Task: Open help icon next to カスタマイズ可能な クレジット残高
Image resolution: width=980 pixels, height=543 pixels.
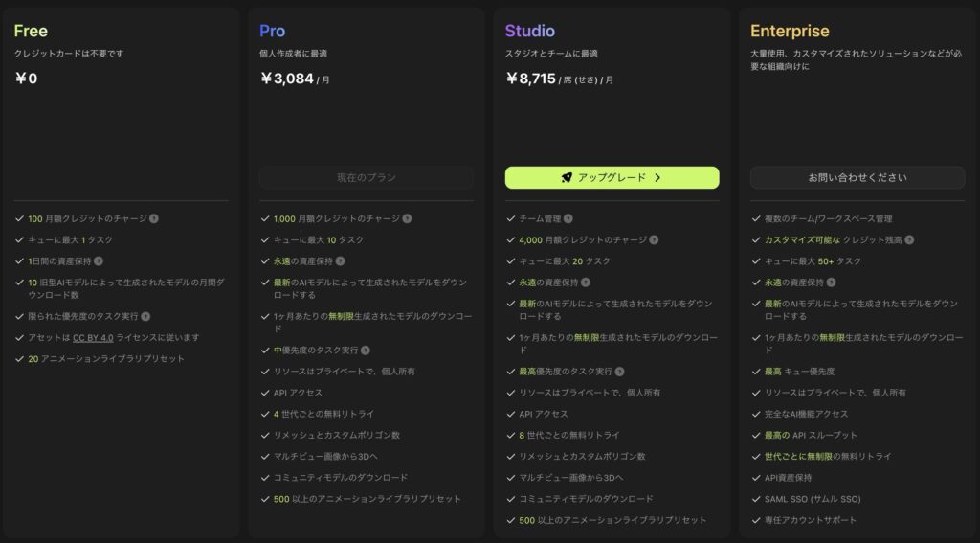Action: (x=909, y=240)
